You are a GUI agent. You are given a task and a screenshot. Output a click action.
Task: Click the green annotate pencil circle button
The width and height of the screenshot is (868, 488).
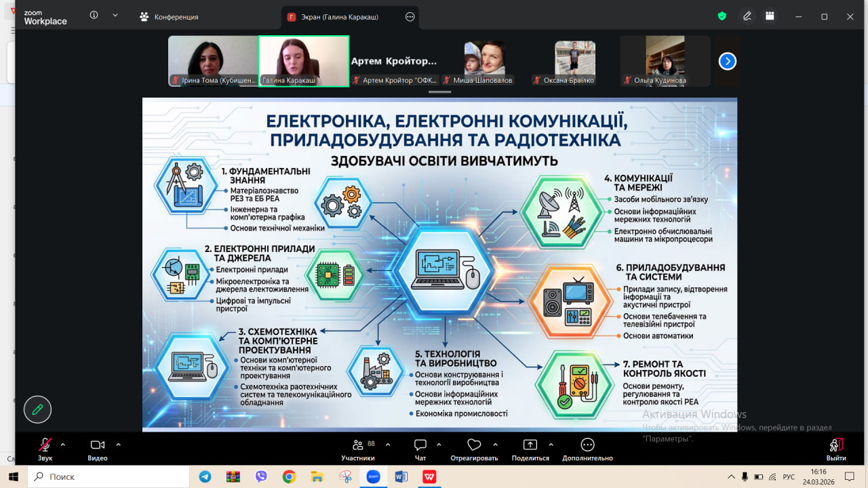pos(37,409)
